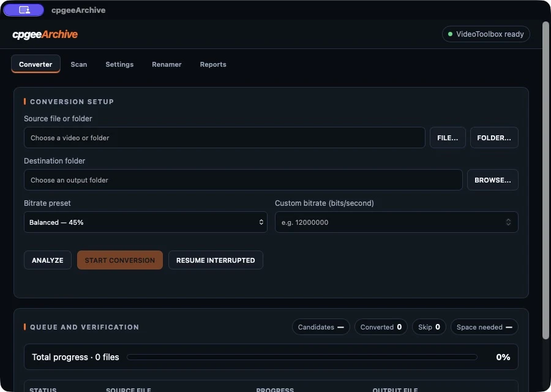
Task: Click the ANALYZE button
Action: point(47,260)
